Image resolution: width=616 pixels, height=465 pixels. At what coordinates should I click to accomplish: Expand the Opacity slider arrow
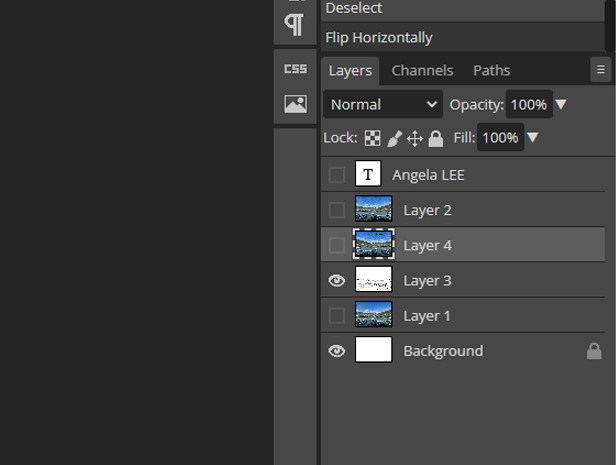tap(561, 104)
